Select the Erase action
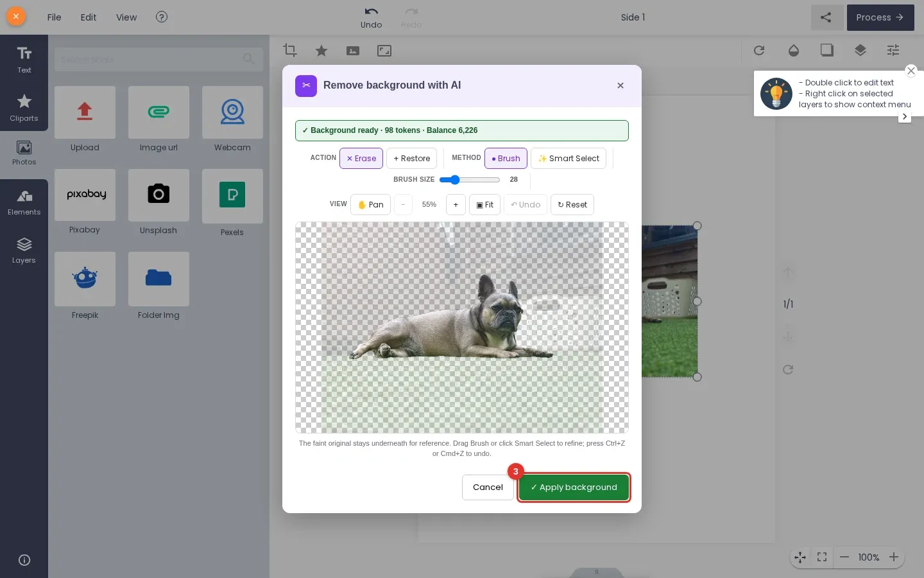Screen dimensions: 924x578 click(x=361, y=159)
